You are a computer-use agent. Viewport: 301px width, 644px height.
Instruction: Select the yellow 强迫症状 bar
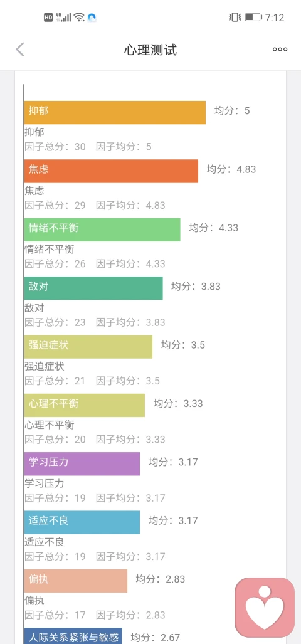[x=88, y=347]
